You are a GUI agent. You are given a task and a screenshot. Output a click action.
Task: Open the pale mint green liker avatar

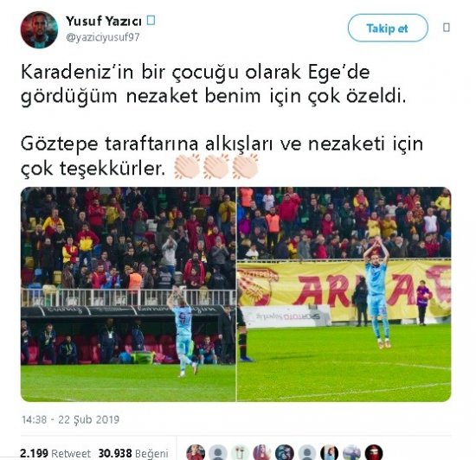click(240, 453)
